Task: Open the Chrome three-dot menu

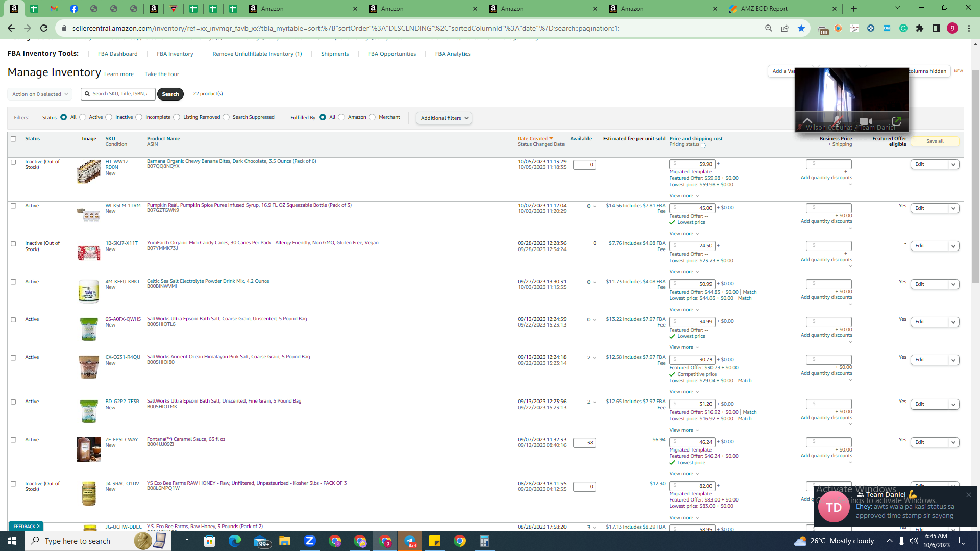Action: 969,28
